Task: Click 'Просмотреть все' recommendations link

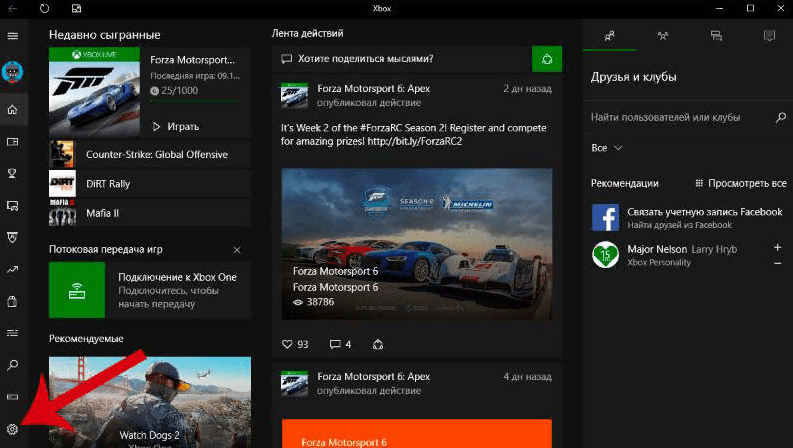Action: (x=741, y=183)
